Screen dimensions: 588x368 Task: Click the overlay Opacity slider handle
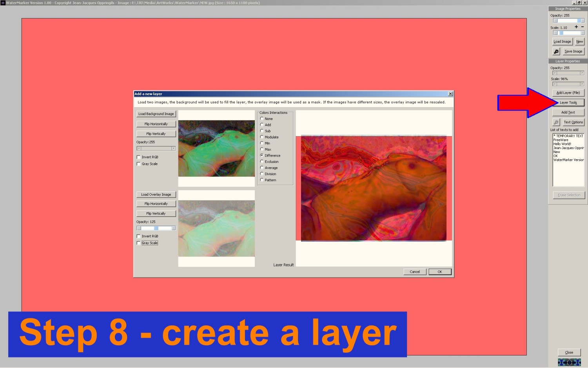pyautogui.click(x=156, y=228)
